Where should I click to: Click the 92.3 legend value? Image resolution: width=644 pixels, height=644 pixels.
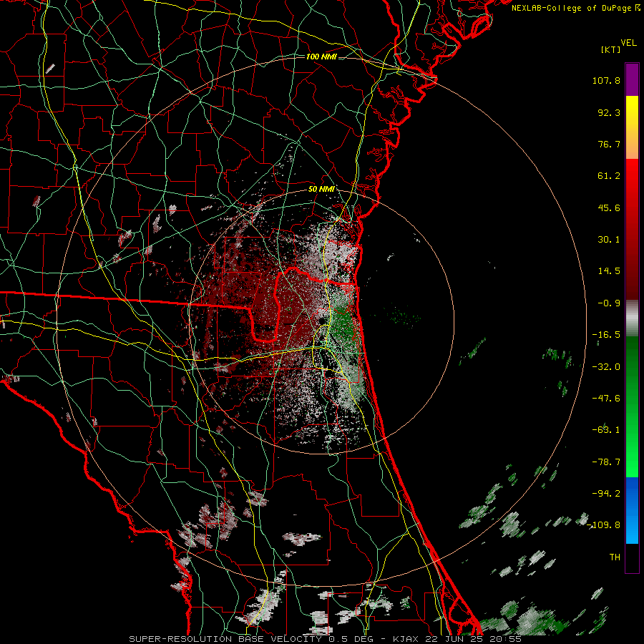[x=609, y=112]
